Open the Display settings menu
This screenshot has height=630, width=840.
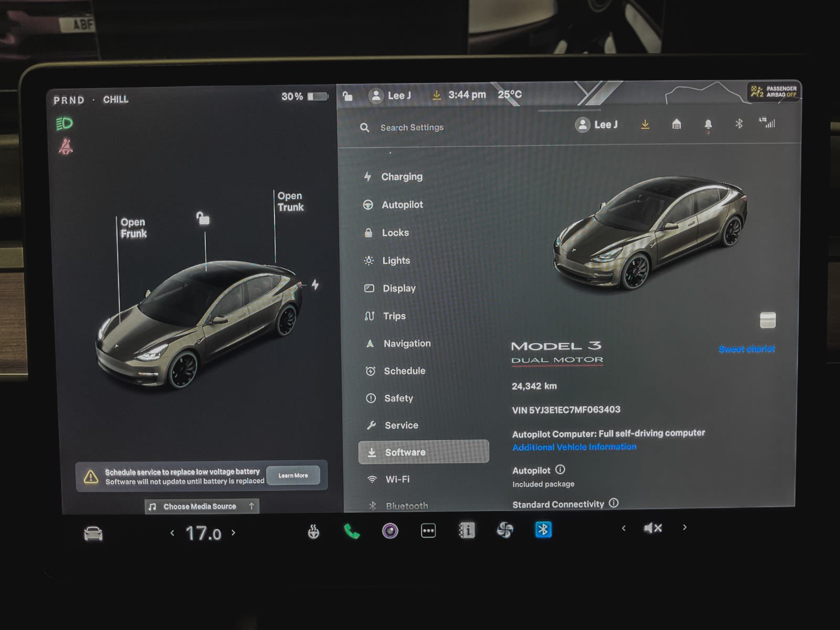tap(390, 288)
